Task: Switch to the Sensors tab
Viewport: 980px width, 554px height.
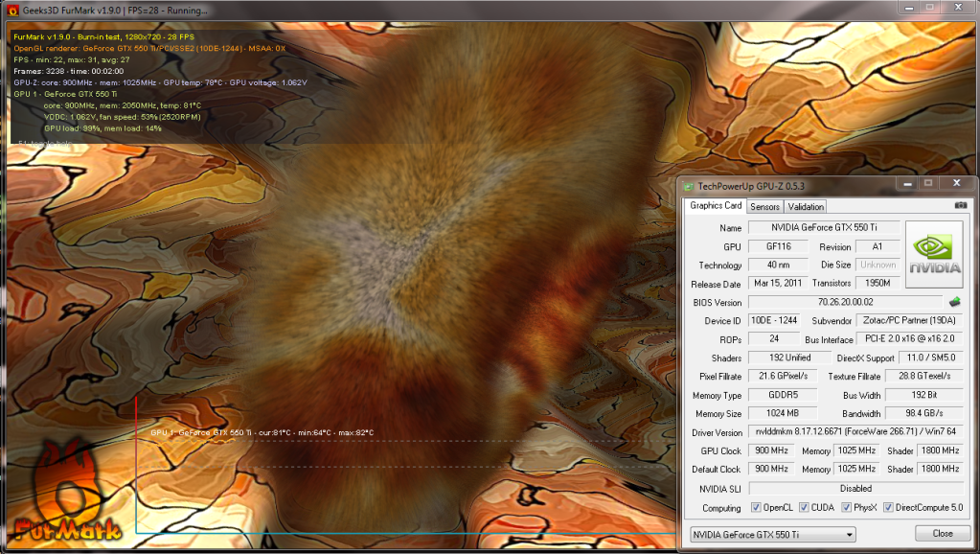Action: click(x=765, y=206)
